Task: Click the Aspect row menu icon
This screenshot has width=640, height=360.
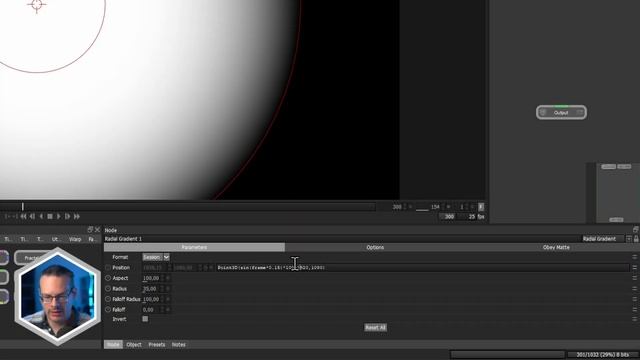Action: (x=634, y=278)
